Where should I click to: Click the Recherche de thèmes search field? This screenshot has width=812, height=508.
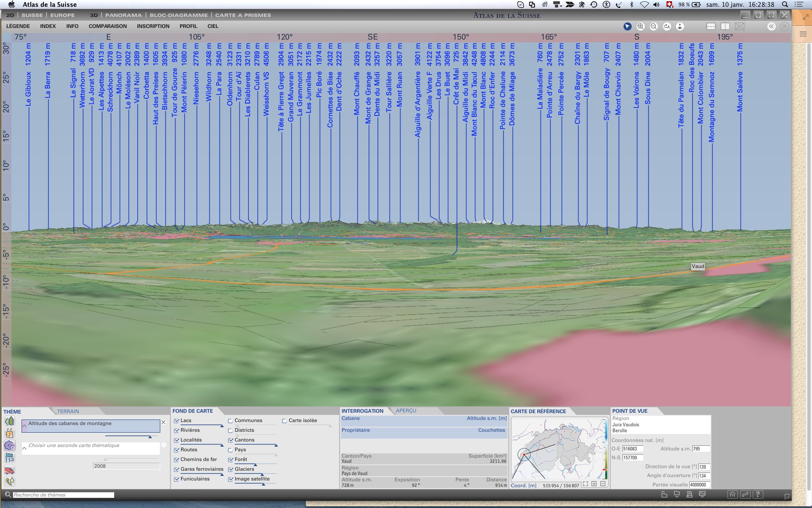point(63,495)
